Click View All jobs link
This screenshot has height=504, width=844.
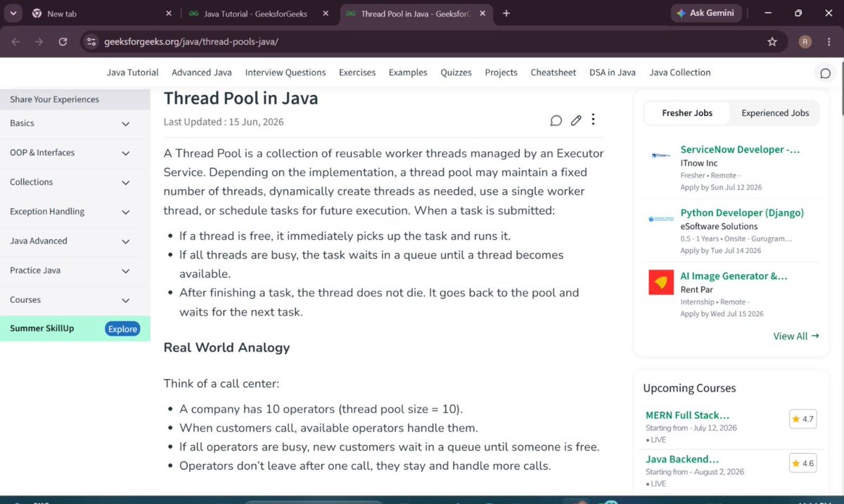coord(796,336)
